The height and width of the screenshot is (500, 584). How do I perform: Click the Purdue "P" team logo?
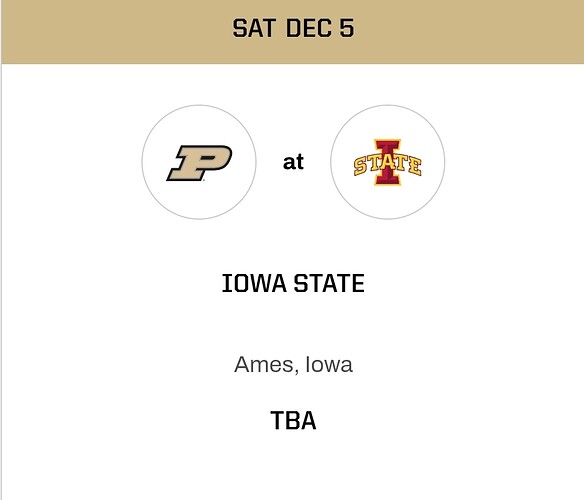[x=199, y=163]
